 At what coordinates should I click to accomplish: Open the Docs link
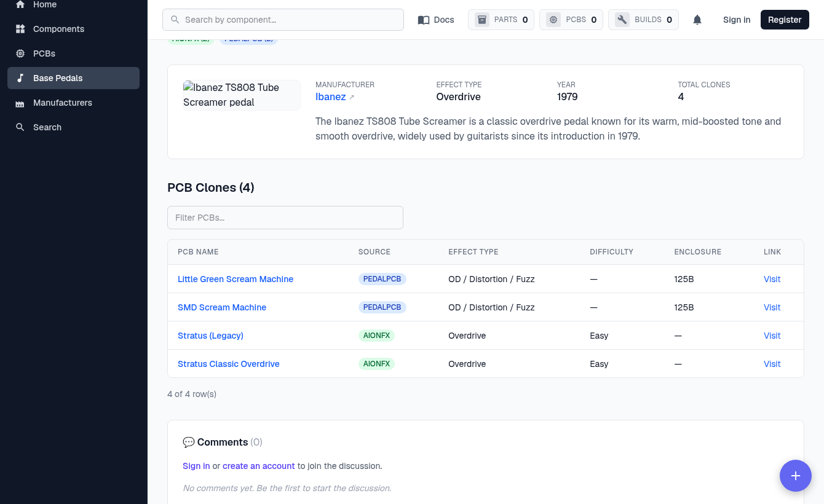click(436, 20)
